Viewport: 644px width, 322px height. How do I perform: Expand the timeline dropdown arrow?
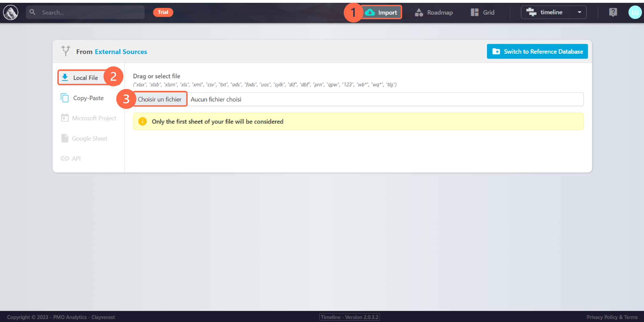pyautogui.click(x=580, y=12)
